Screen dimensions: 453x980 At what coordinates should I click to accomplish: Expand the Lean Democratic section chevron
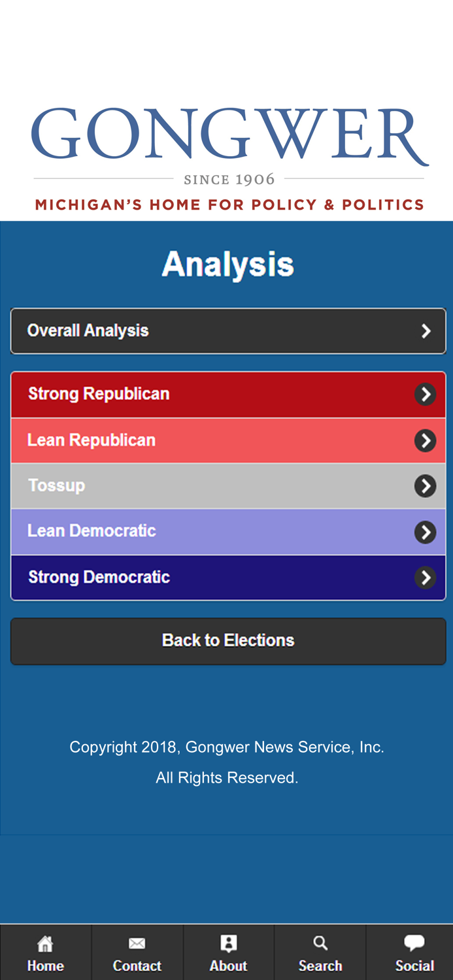coord(426,531)
